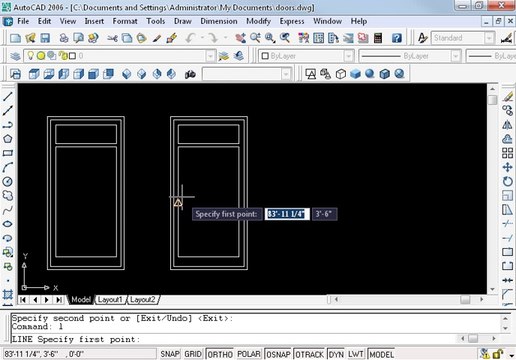This screenshot has width=516, height=360.
Task: Toggle LWT lineweight display
Action: click(356, 354)
